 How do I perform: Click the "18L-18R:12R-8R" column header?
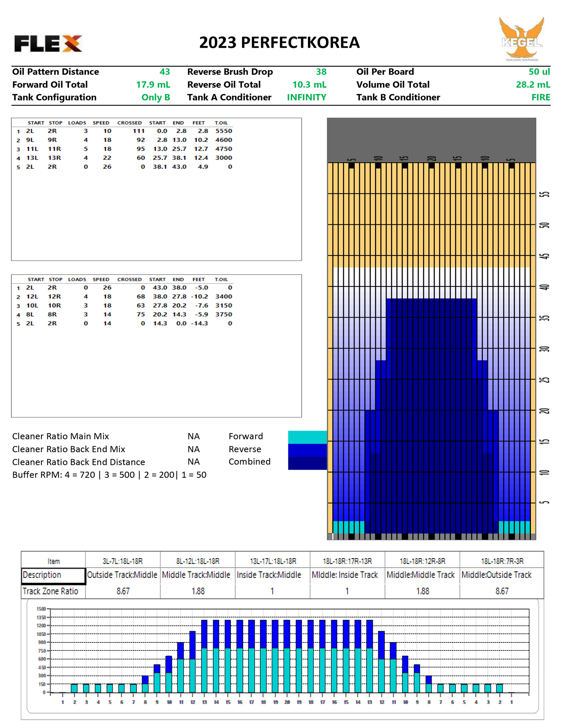pos(422,561)
